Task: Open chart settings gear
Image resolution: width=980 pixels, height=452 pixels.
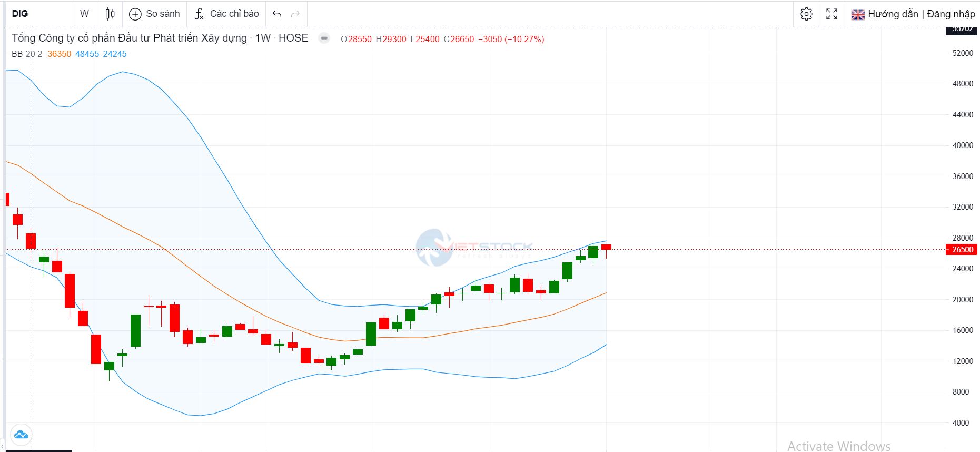Action: point(806,14)
